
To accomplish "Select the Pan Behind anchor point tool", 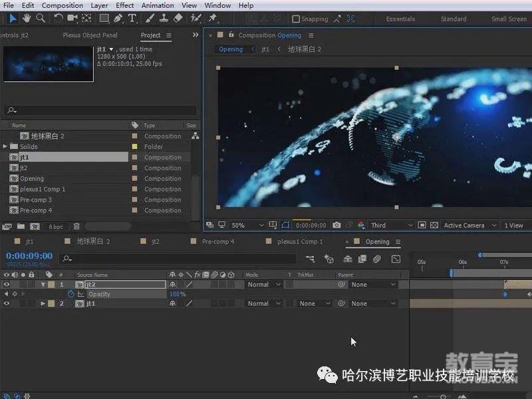I will [x=86, y=18].
